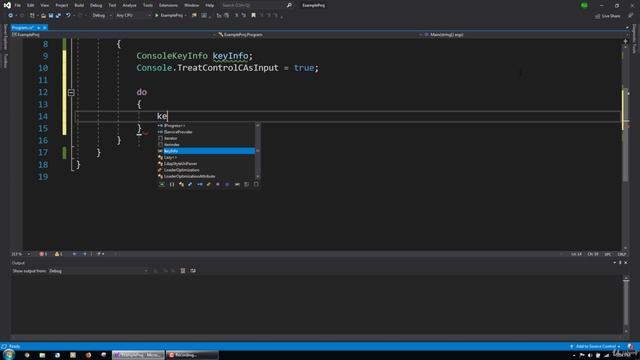Click the search magnifier icon

pyautogui.click(x=289, y=5)
